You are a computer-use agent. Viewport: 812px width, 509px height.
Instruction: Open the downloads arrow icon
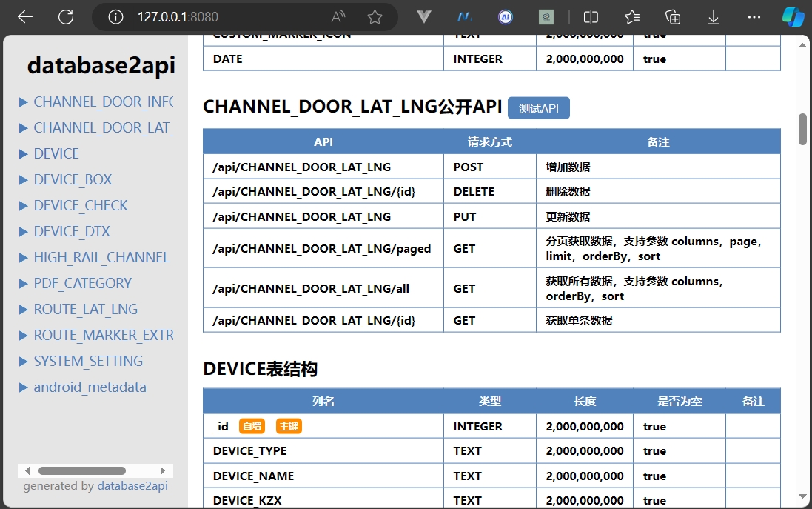point(713,17)
